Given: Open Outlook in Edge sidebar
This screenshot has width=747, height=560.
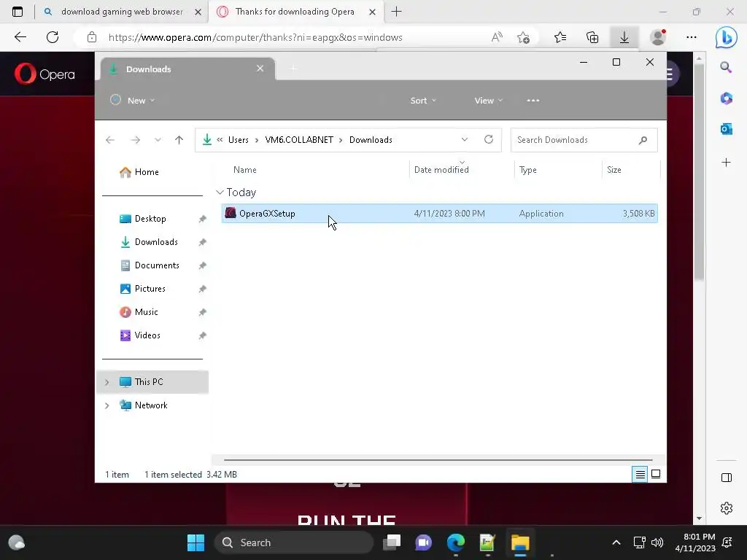Looking at the screenshot, I should pos(726,128).
